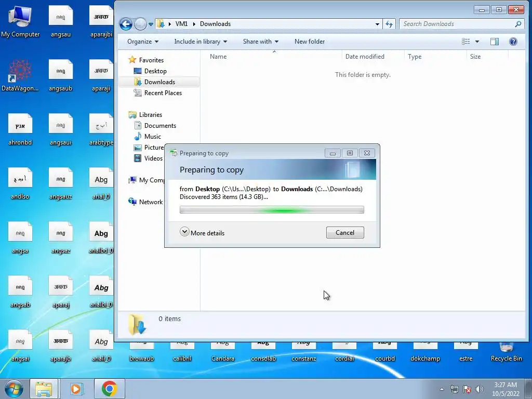The height and width of the screenshot is (399, 532).
Task: Click the network tray icon
Action: [454, 389]
